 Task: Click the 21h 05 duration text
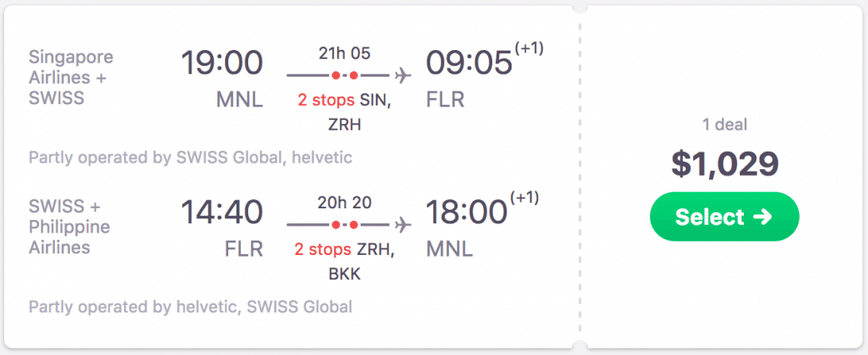(345, 54)
